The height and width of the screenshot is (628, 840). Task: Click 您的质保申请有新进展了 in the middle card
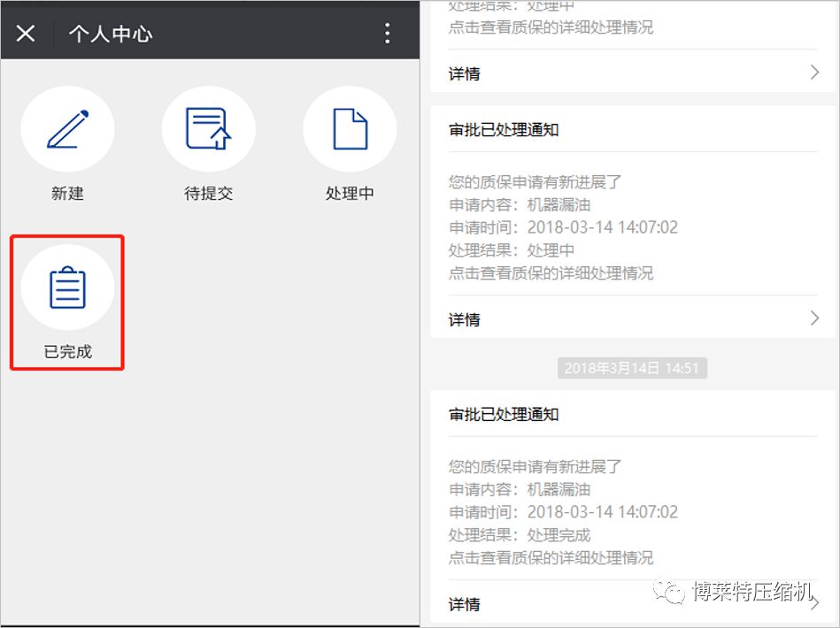point(535,182)
